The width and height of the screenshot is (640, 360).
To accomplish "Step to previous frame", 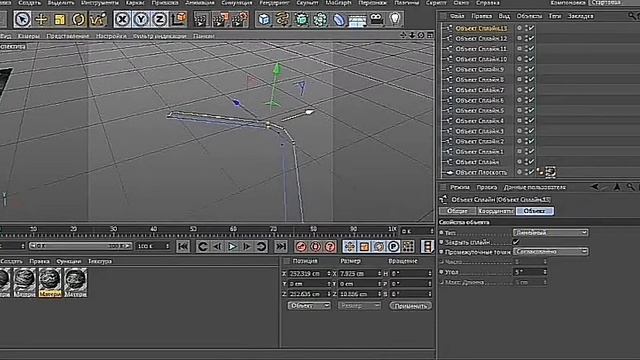I will (218, 246).
